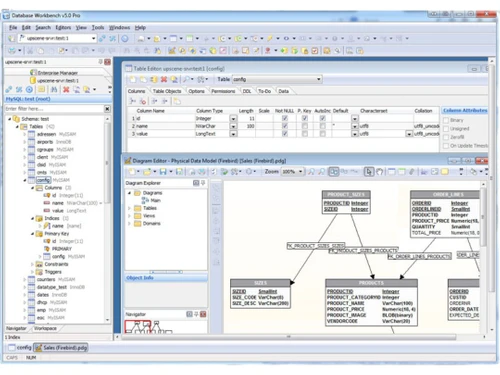This screenshot has height=375, width=500.
Task: Click the fit-to-window icon in Diagram Editor toolbar
Action: pos(333,172)
